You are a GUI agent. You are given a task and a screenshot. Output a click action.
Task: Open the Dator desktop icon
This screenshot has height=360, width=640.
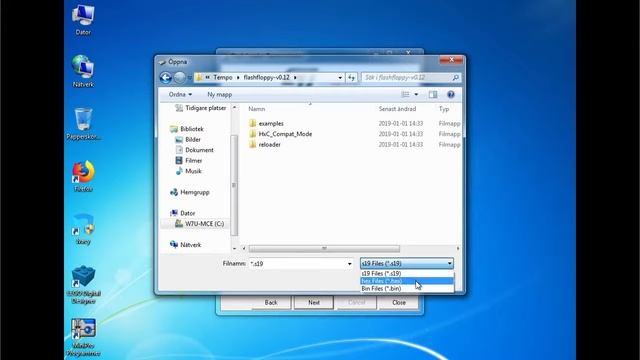[x=83, y=19]
